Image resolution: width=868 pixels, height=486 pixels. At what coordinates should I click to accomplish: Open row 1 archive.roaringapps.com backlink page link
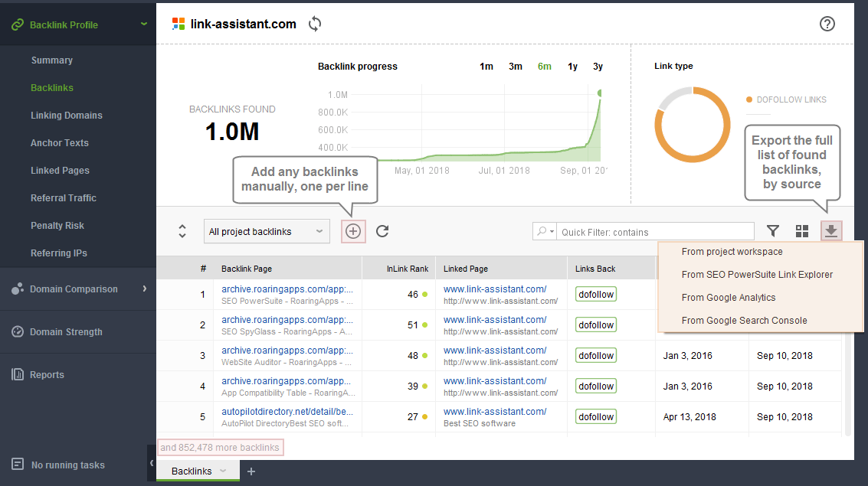click(x=287, y=289)
